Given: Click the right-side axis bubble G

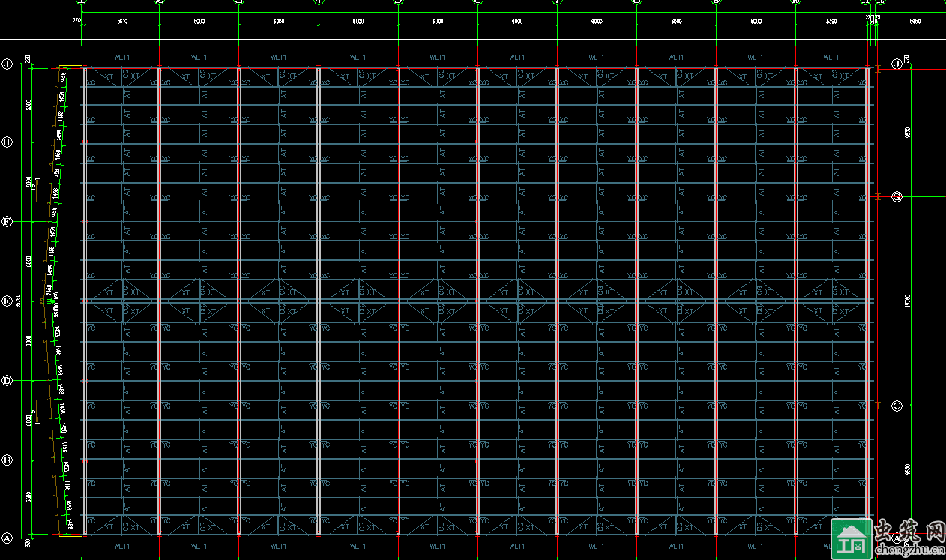Looking at the screenshot, I should 897,196.
